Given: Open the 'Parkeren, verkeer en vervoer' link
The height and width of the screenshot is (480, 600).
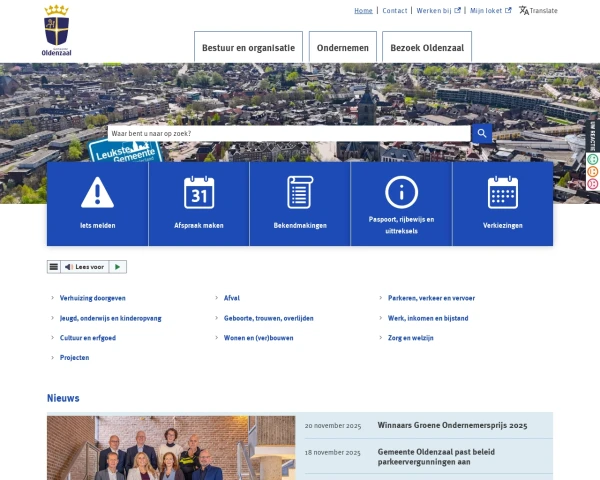Looking at the screenshot, I should 431,298.
